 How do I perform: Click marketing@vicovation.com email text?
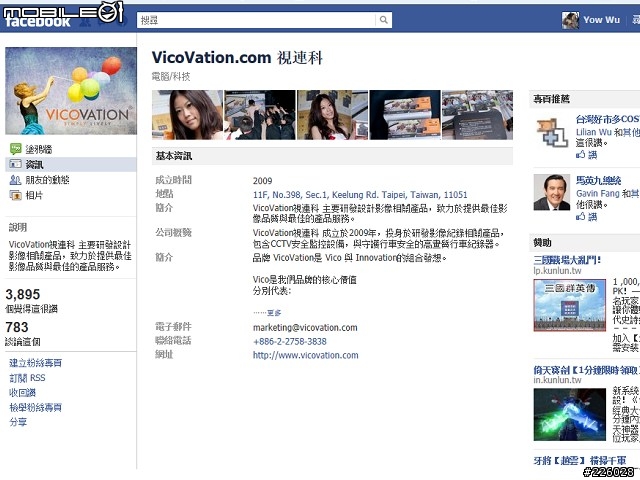pos(305,327)
